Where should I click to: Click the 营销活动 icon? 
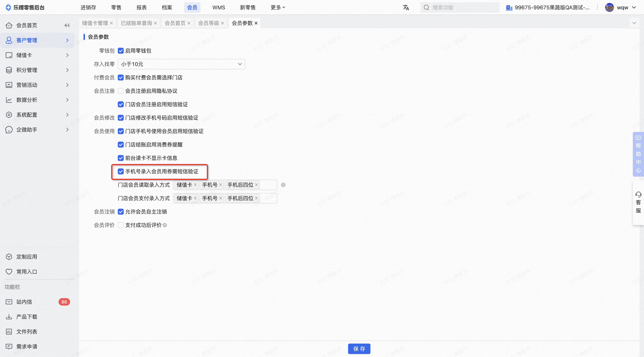[x=9, y=85]
